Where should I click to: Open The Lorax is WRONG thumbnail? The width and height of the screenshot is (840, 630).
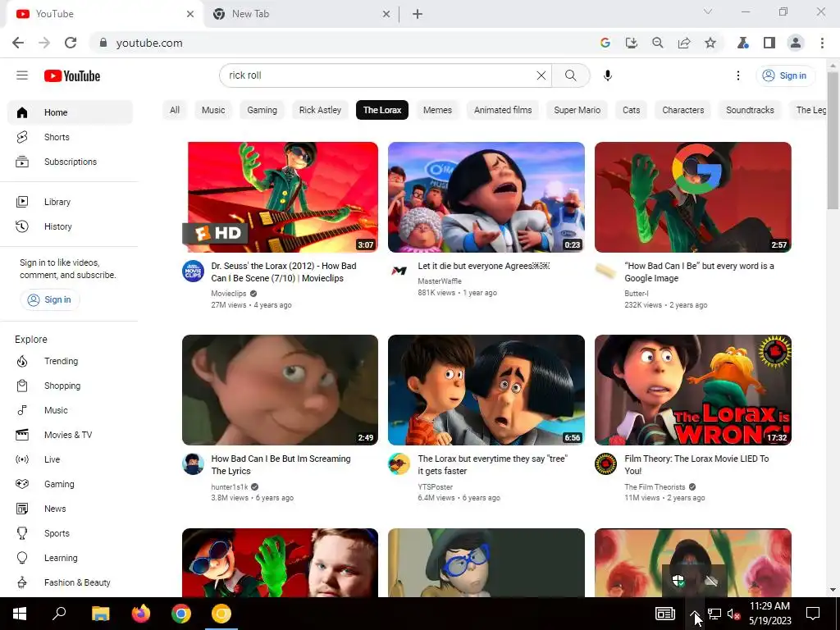click(x=692, y=390)
